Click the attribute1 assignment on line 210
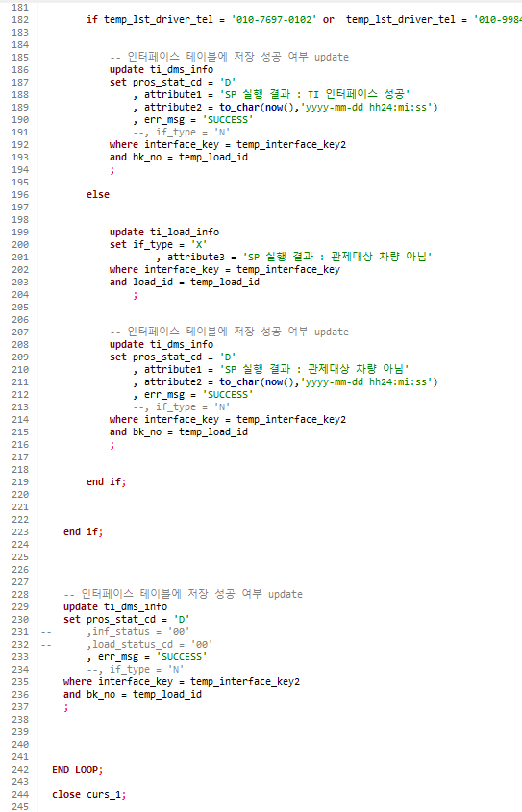Image resolution: width=522 pixels, height=812 pixels. coord(271,369)
